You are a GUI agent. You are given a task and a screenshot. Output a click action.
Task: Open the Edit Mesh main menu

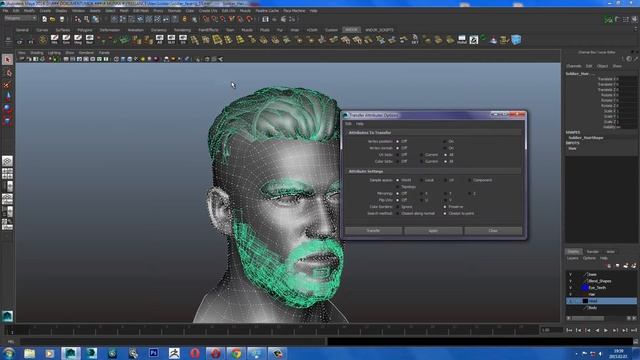click(141, 11)
